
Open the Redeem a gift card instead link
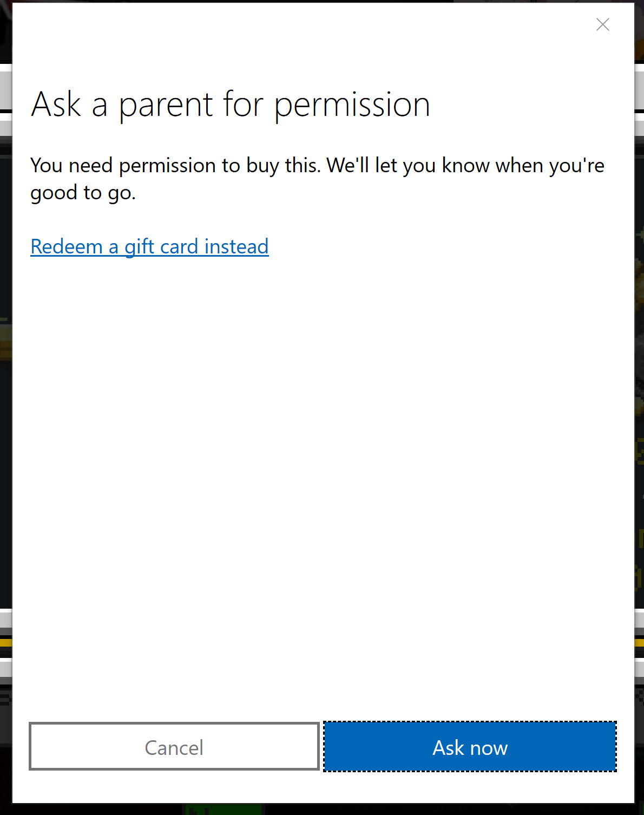coord(149,246)
